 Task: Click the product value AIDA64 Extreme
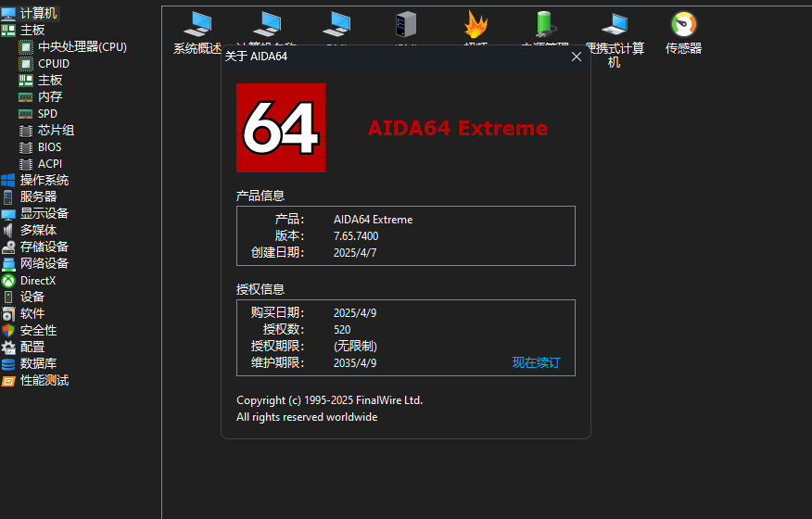coord(373,220)
